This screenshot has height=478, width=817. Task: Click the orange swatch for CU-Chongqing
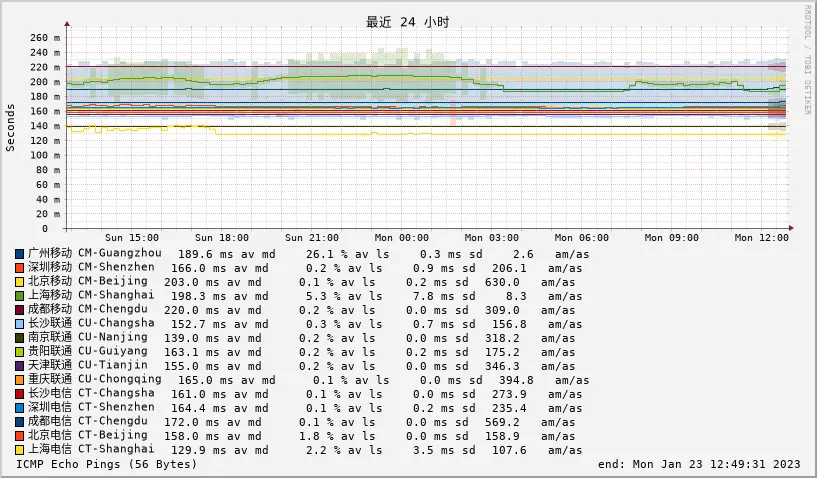click(20, 380)
